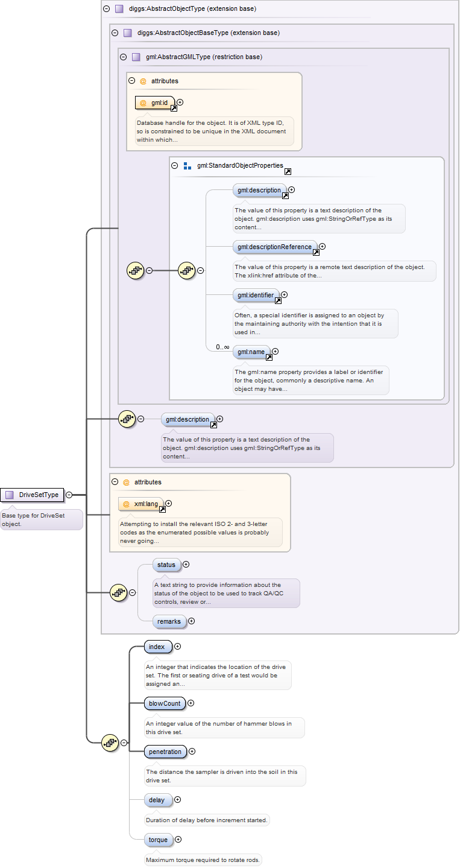Expand the delay element plus button
This screenshot has width=460, height=868.
[177, 800]
